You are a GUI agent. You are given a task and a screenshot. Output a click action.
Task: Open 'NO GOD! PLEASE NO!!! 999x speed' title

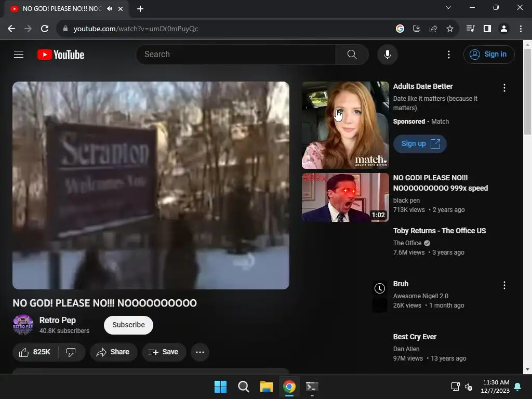441,183
